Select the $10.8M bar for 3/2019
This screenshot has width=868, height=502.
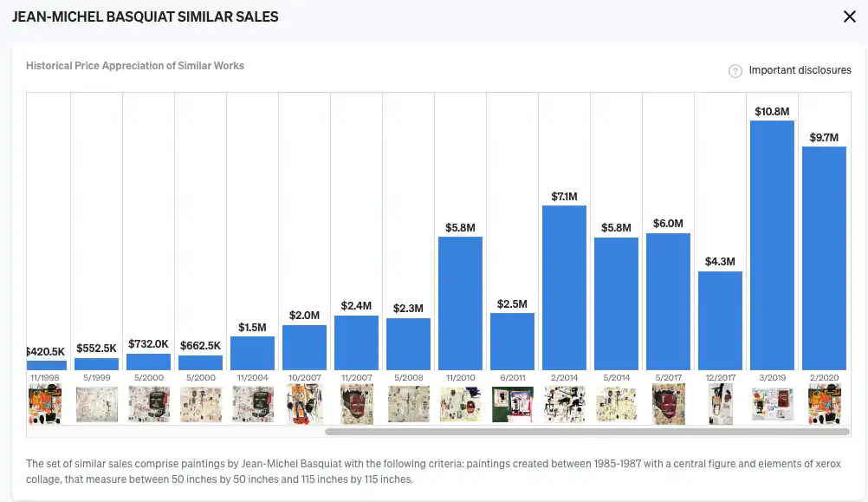pyautogui.click(x=772, y=245)
